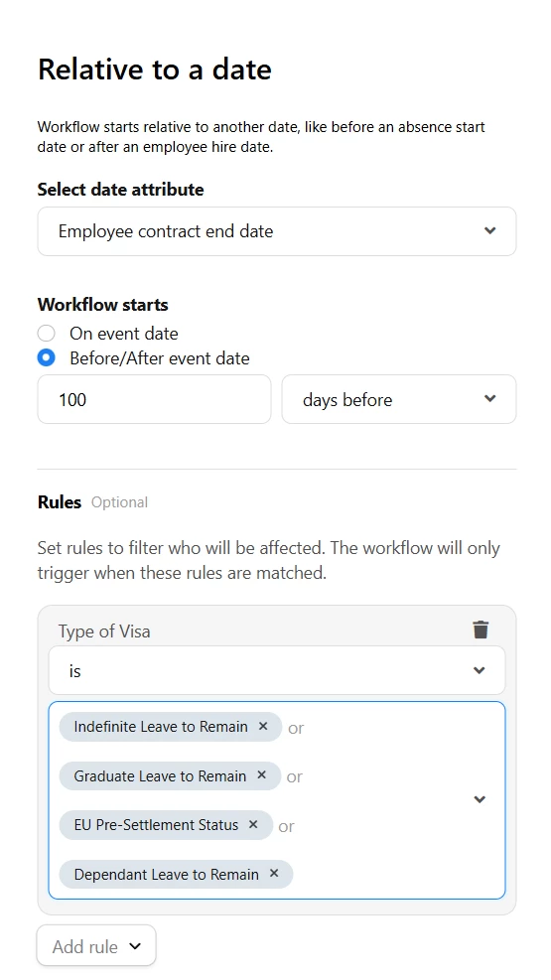Screen dimensions: 551x980
Task: Click the Add rule button
Action: tap(96, 945)
